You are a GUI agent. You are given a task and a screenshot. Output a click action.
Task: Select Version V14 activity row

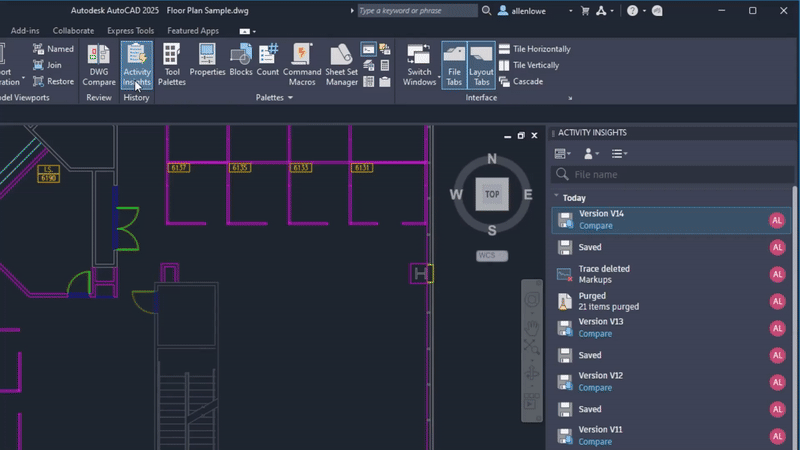click(x=671, y=220)
